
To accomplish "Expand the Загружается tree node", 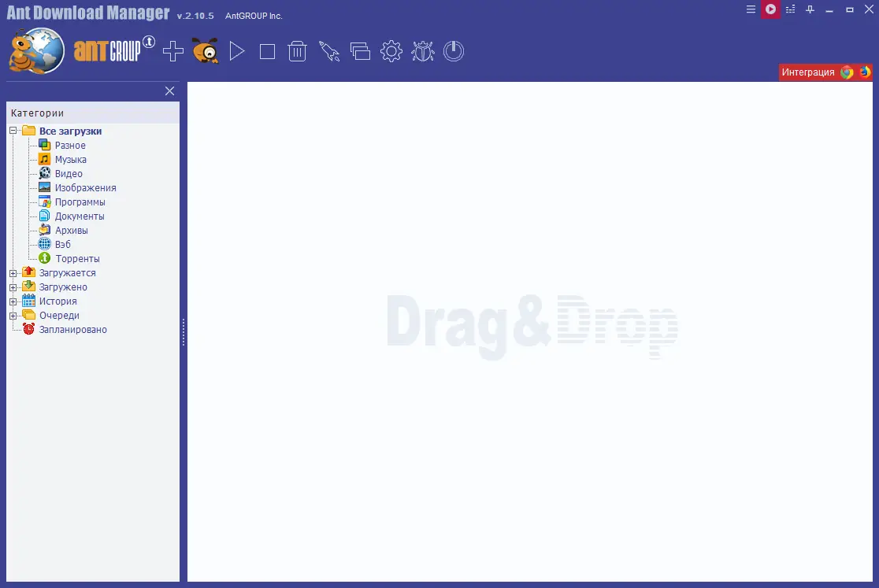I will tap(13, 273).
